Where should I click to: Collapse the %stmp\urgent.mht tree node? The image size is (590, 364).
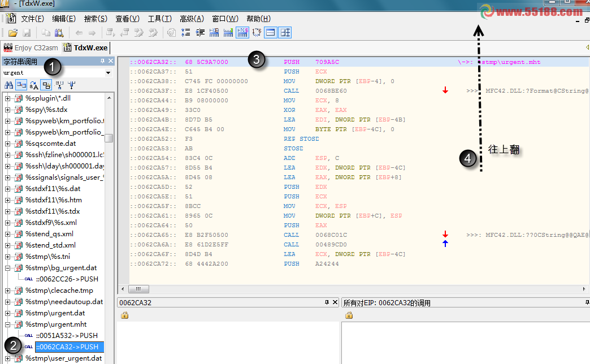click(x=7, y=324)
